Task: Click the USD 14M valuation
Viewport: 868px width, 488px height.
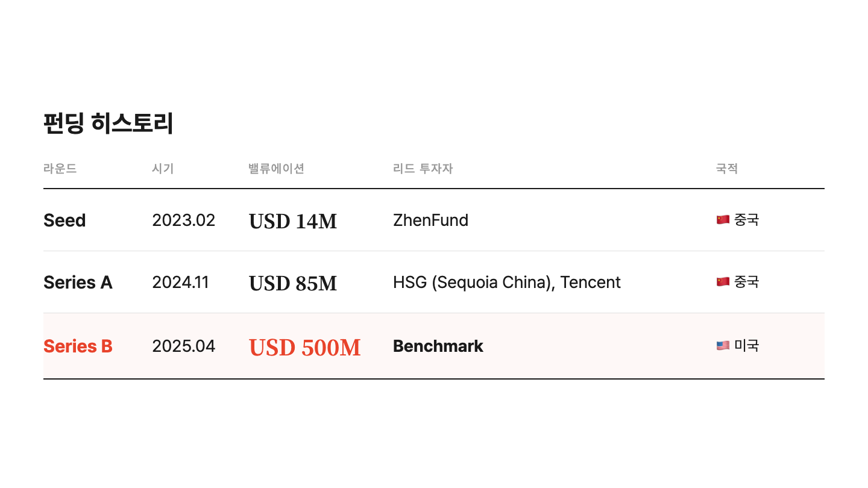Action: [293, 221]
